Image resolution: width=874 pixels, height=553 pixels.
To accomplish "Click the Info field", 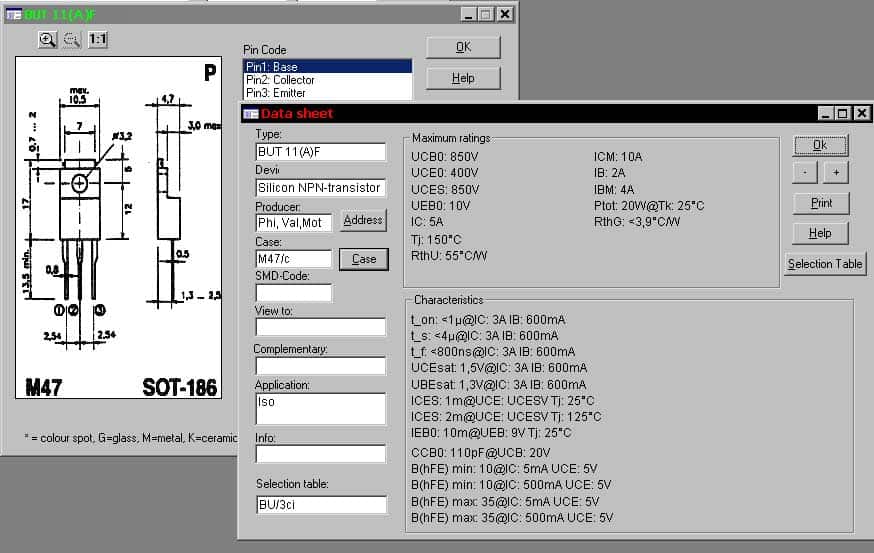I will pyautogui.click(x=321, y=454).
